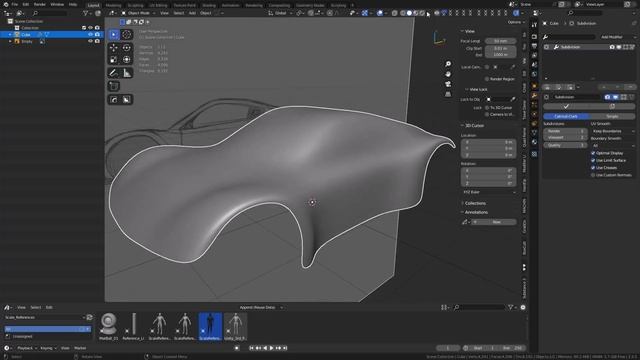Open the File menu

15,4
